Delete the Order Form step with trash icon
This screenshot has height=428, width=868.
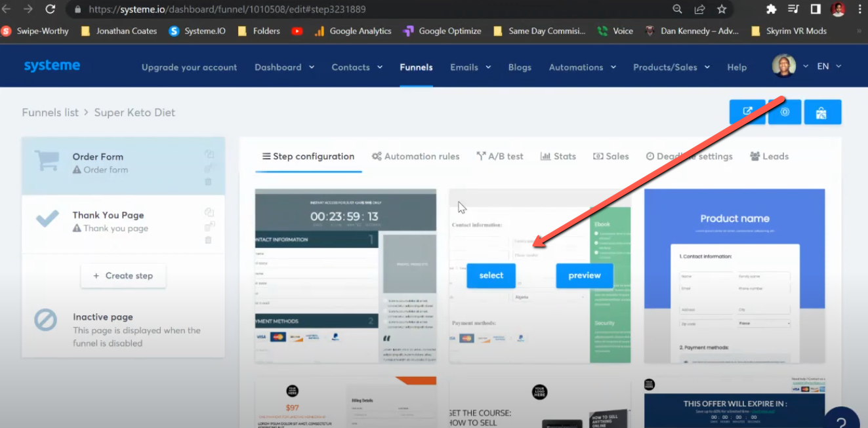pyautogui.click(x=209, y=182)
